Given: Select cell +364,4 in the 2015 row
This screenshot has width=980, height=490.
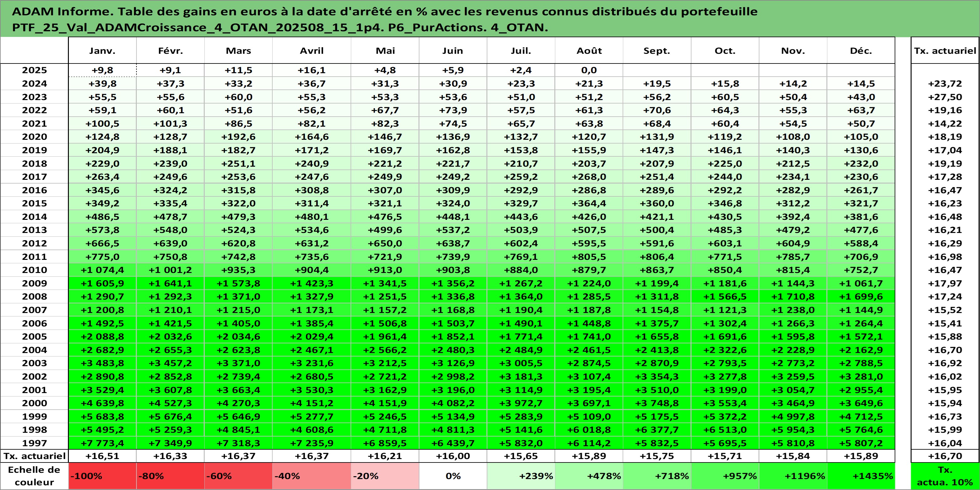Looking at the screenshot, I should pyautogui.click(x=589, y=203).
